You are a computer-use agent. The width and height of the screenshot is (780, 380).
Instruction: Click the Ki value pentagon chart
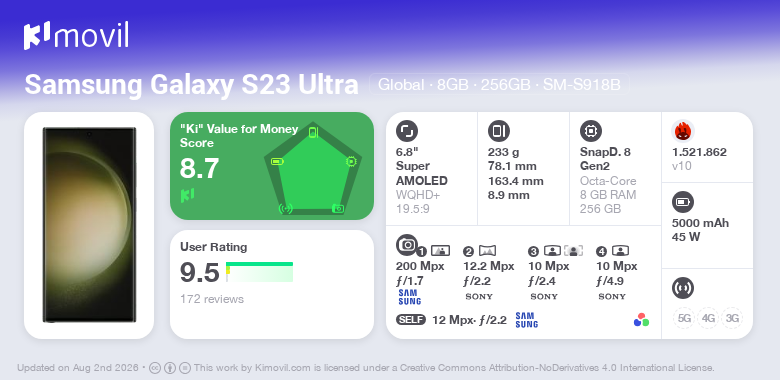click(313, 169)
